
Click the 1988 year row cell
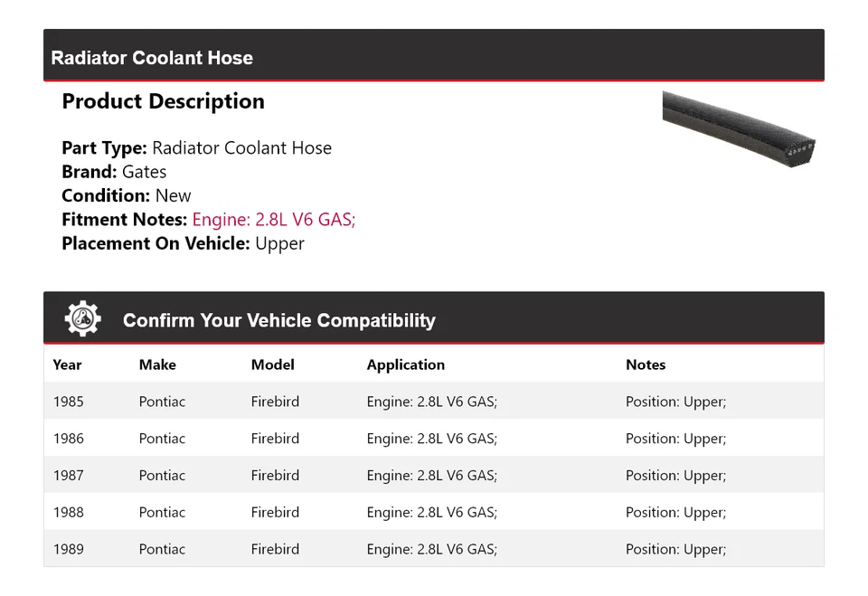pyautogui.click(x=68, y=513)
